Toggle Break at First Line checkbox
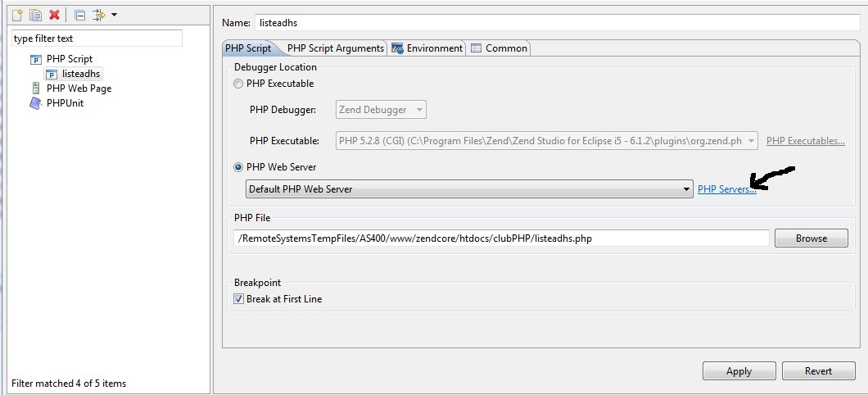 point(238,298)
